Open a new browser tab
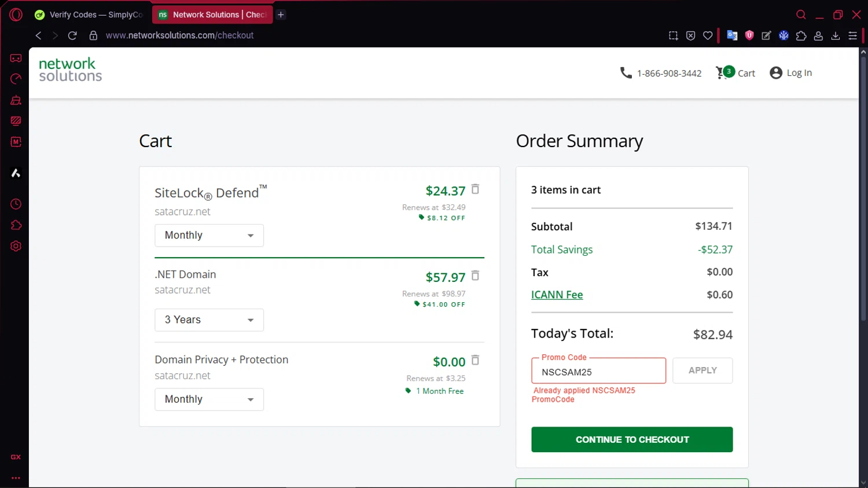 (x=281, y=14)
